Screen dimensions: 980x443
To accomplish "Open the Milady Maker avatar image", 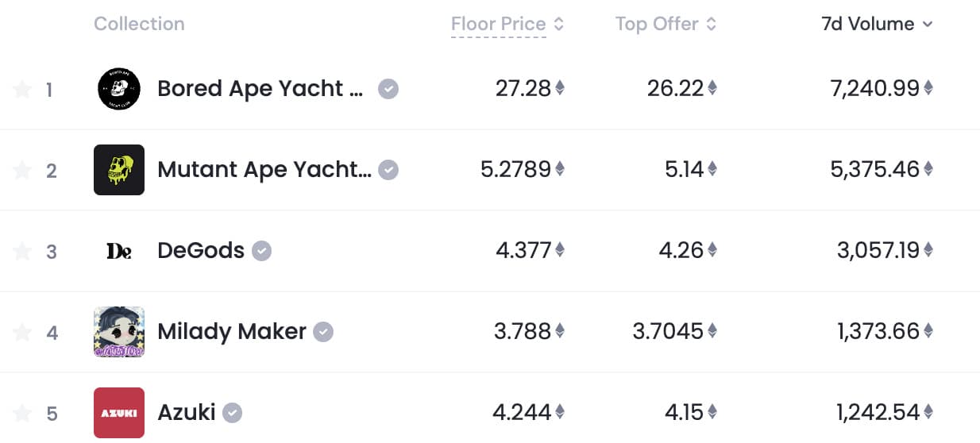I will [119, 332].
